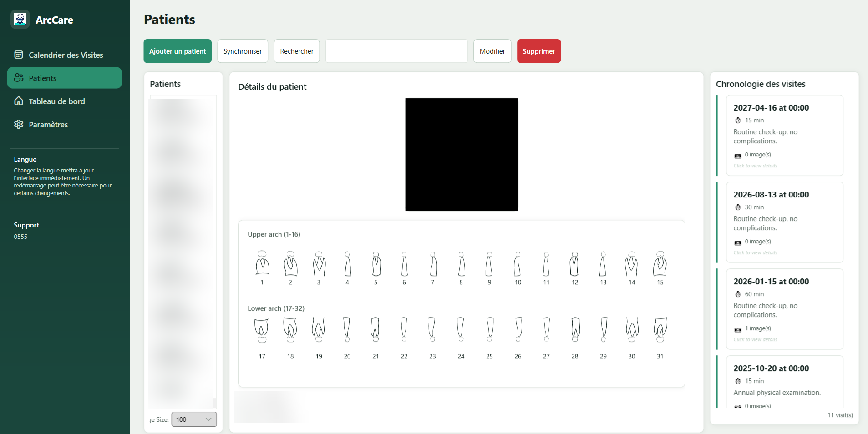Select lower tooth 21 icon
The width and height of the screenshot is (868, 434).
coord(376,330)
